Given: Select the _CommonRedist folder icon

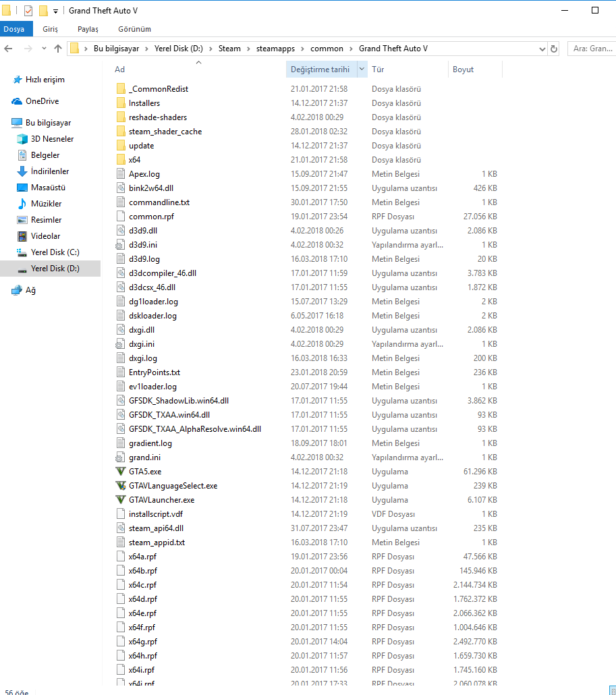Looking at the screenshot, I should coord(121,88).
